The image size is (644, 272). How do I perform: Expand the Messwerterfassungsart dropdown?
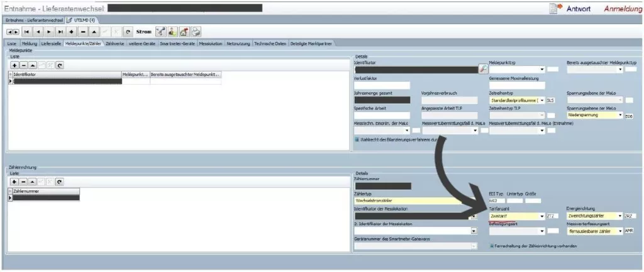click(619, 231)
